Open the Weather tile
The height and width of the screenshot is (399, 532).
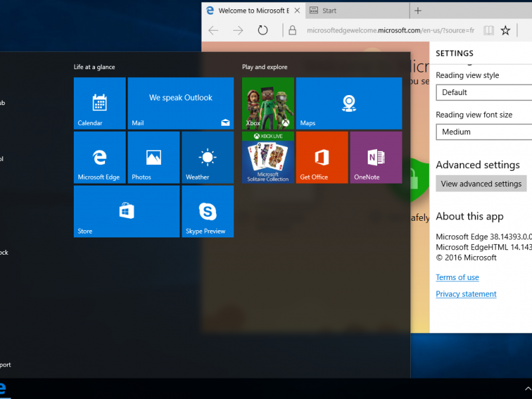(x=207, y=158)
